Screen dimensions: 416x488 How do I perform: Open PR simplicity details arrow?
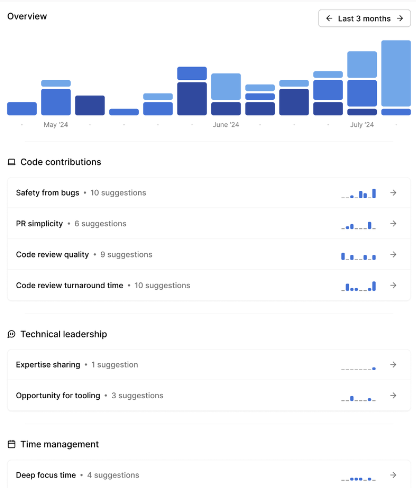click(393, 223)
